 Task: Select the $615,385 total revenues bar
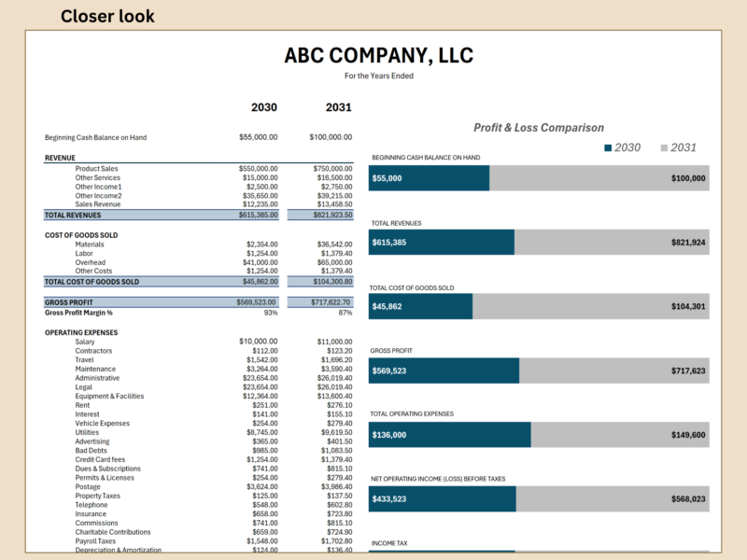441,243
